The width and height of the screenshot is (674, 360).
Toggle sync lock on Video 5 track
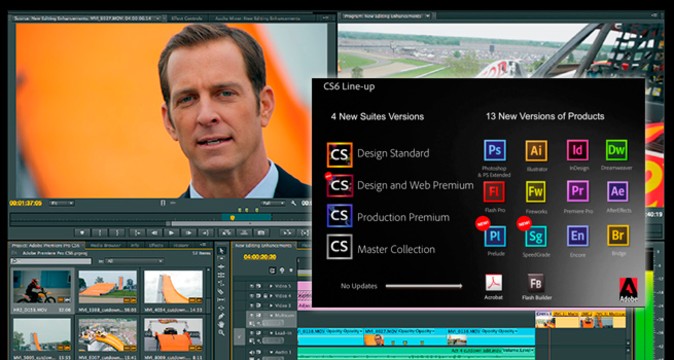point(259,285)
